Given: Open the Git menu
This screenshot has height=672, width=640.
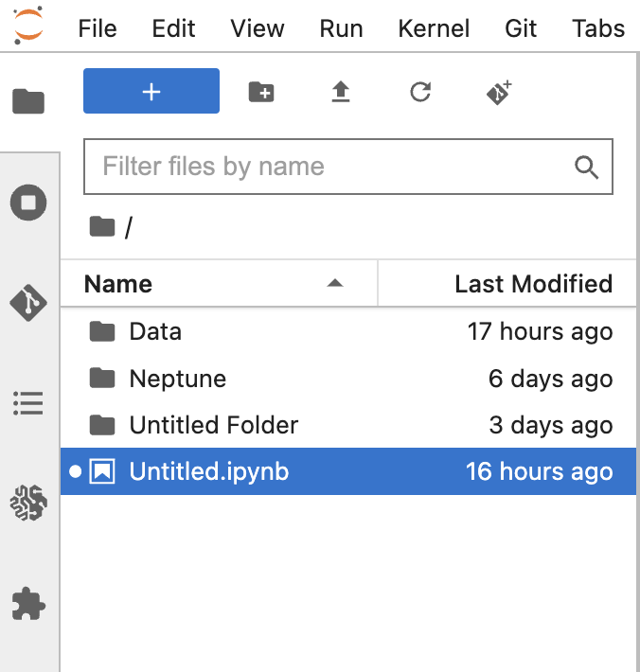Looking at the screenshot, I should (521, 28).
